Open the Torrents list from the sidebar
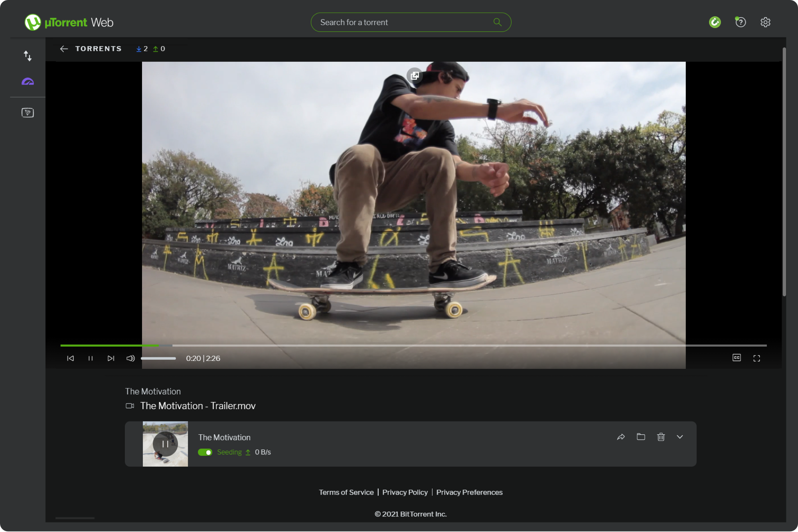 click(28, 56)
